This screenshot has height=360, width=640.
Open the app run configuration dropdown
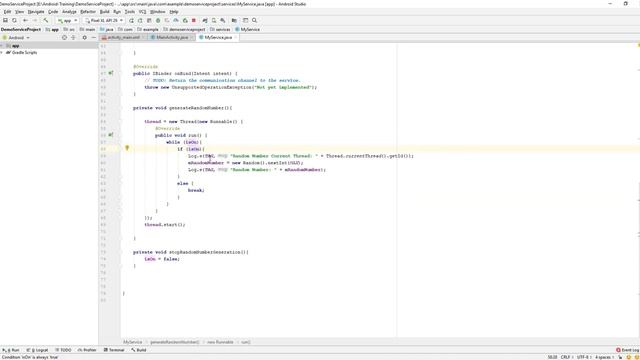coord(67,20)
